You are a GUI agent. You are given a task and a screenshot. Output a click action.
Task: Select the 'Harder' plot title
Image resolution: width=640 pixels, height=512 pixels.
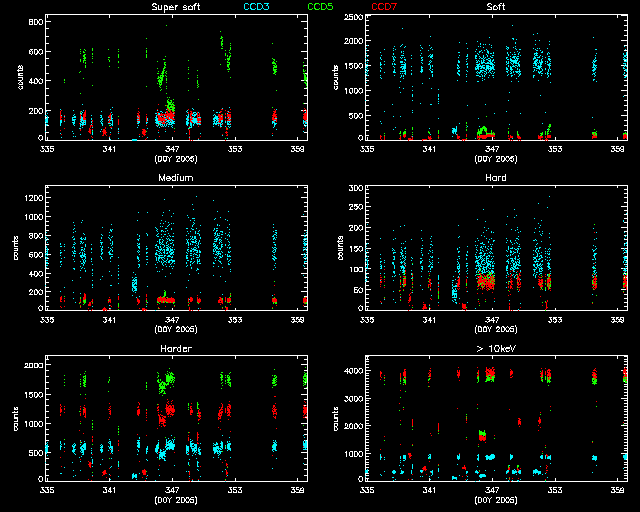[175, 349]
